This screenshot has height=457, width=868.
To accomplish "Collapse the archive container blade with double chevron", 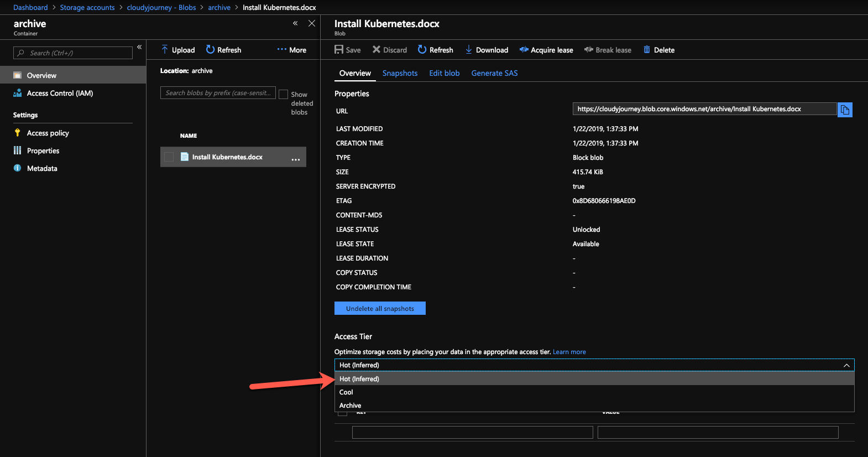I will [295, 23].
